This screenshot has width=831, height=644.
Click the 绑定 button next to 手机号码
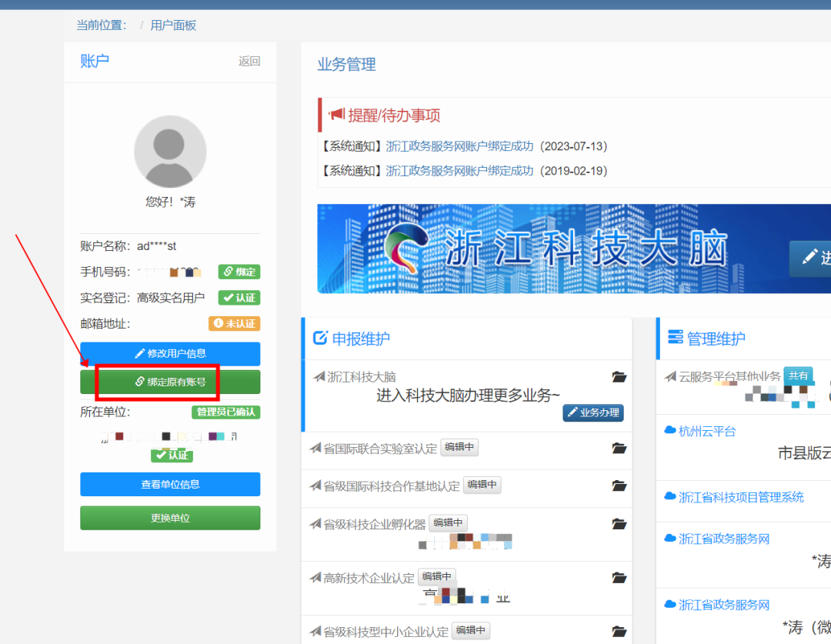[x=239, y=272]
